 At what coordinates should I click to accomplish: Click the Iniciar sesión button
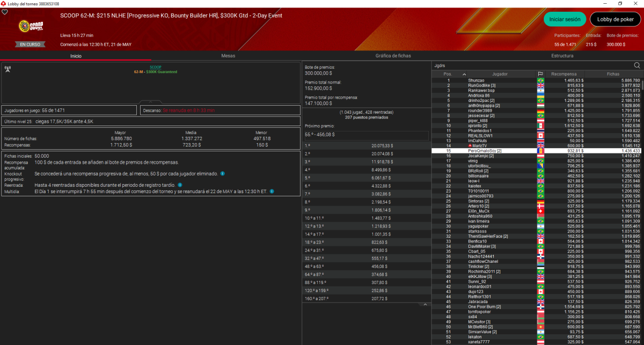pyautogui.click(x=565, y=19)
